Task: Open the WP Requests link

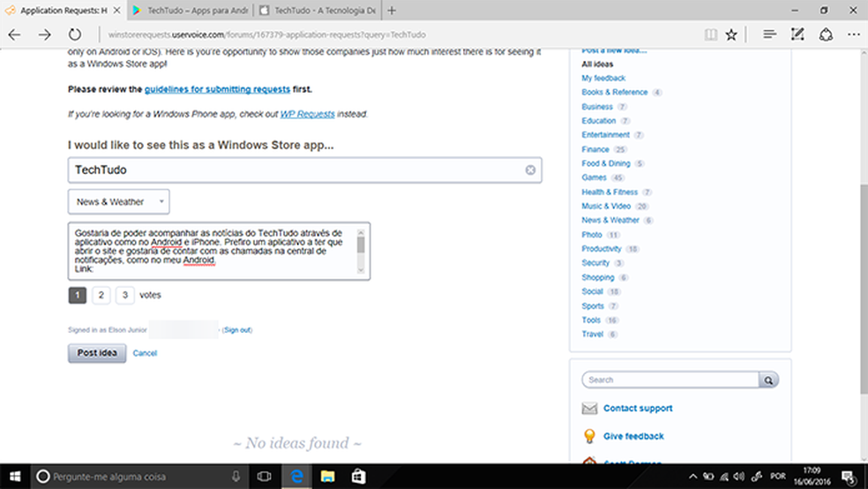Action: click(307, 114)
